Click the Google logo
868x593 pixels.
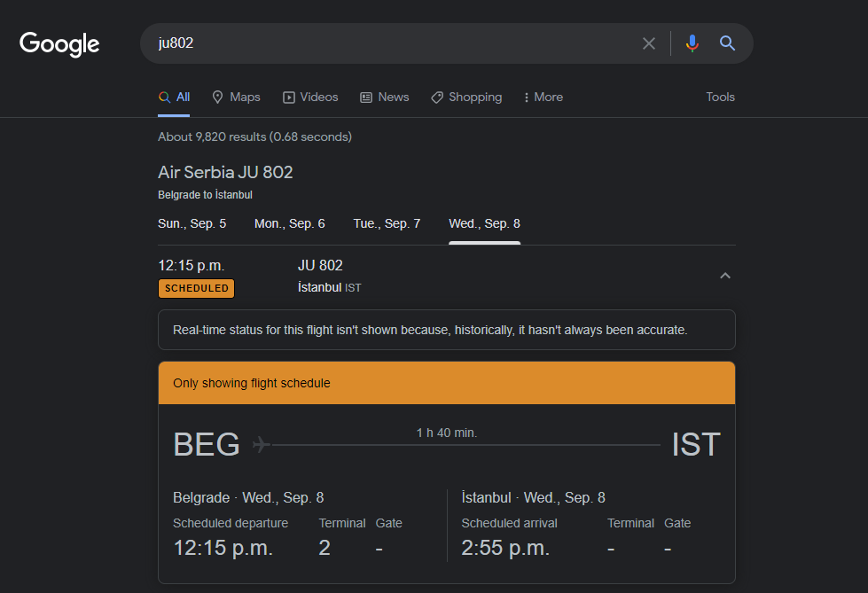[x=59, y=43]
